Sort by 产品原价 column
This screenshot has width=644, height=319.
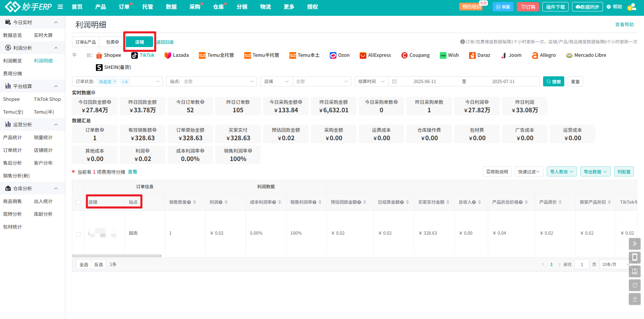(560, 202)
